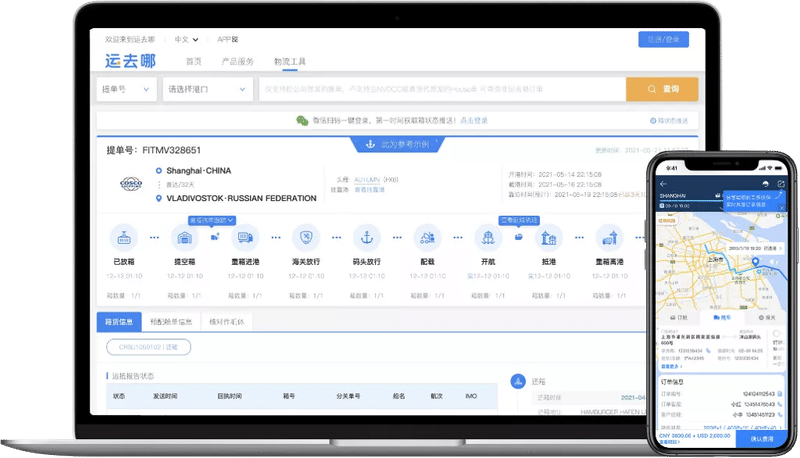
Task: Click the 提空箱 empty pickup warehouse icon
Action: click(x=185, y=238)
